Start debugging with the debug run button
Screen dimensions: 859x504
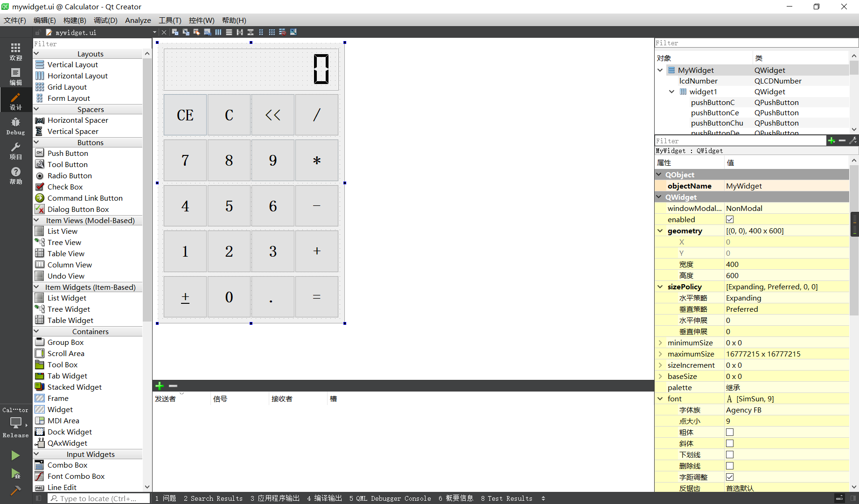(x=15, y=474)
